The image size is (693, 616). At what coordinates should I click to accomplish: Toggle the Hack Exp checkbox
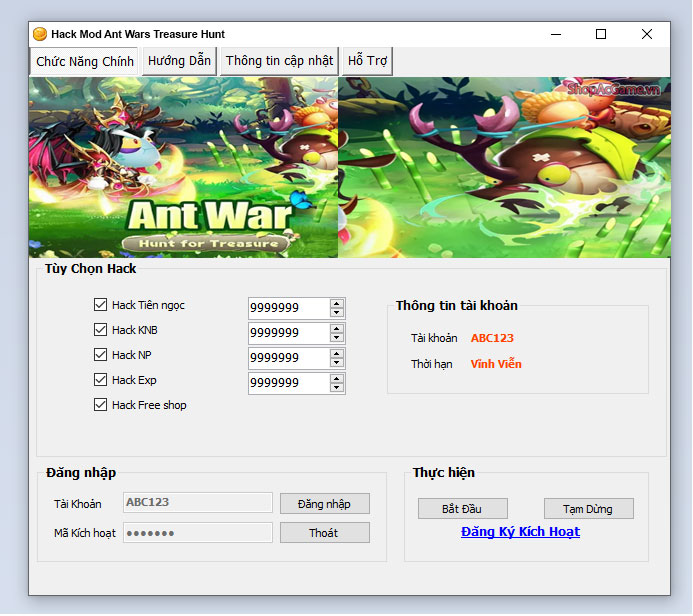100,380
